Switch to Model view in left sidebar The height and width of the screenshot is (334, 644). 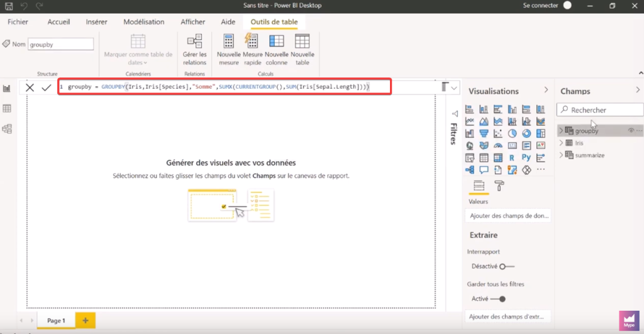pyautogui.click(x=7, y=129)
